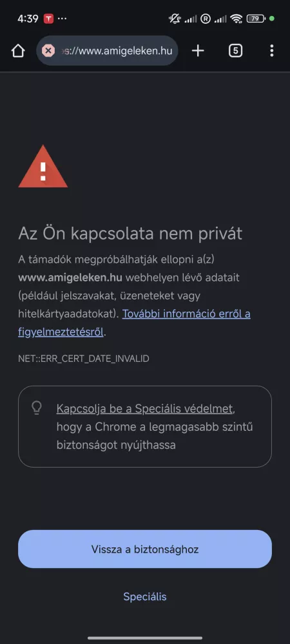This screenshot has width=290, height=644.
Task: Tap the muted bell status icon
Action: (x=175, y=19)
